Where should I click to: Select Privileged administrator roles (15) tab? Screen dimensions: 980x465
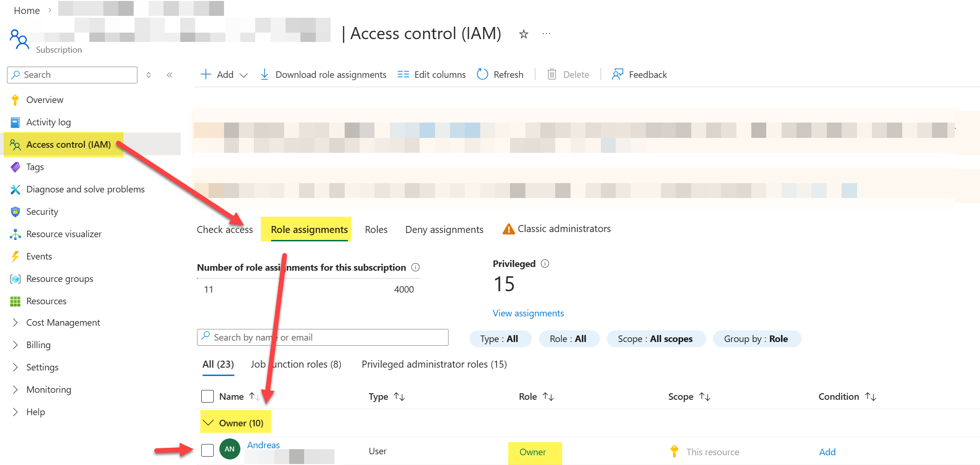(x=434, y=364)
